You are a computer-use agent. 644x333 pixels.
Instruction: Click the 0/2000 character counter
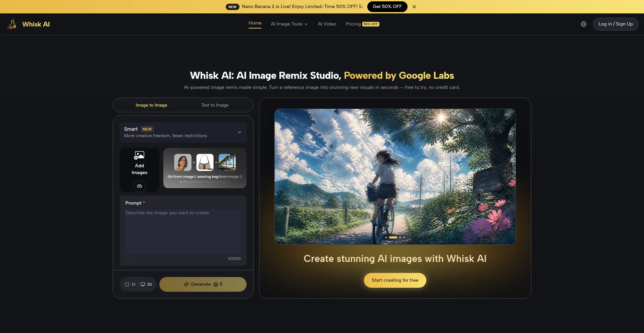point(234,259)
